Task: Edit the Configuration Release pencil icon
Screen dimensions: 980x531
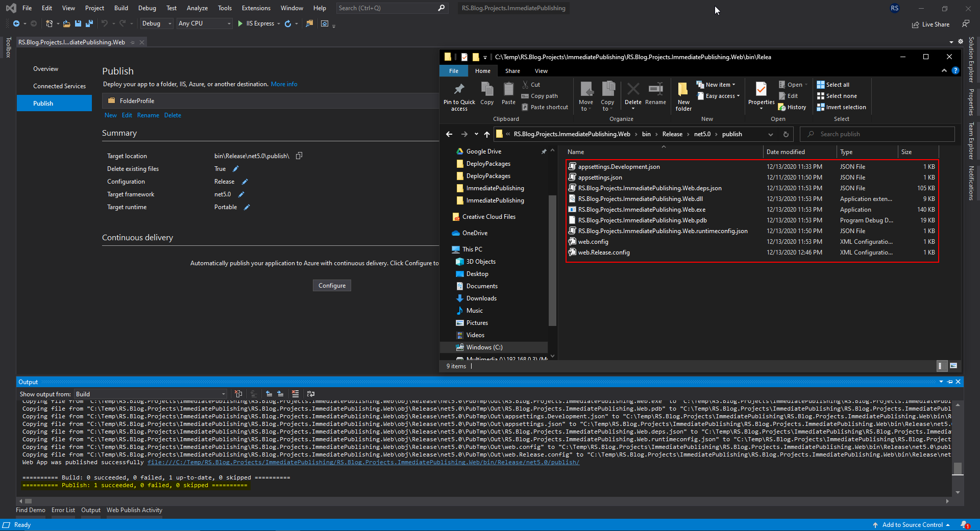Action: [245, 182]
